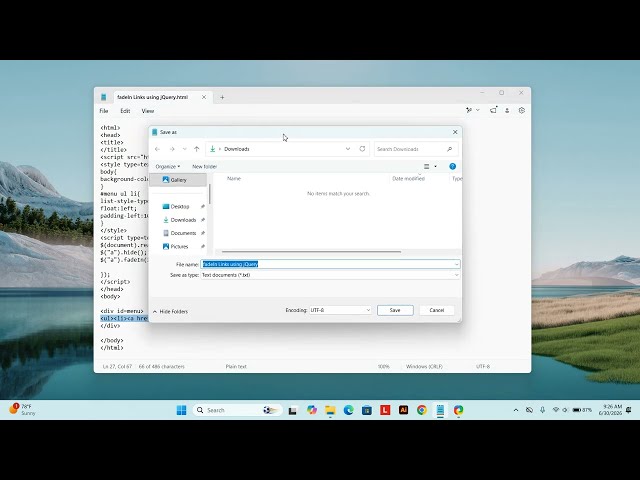Viewport: 640px width, 480px height.
Task: Open Adobe Illustrator from the taskbar
Action: [x=403, y=410]
